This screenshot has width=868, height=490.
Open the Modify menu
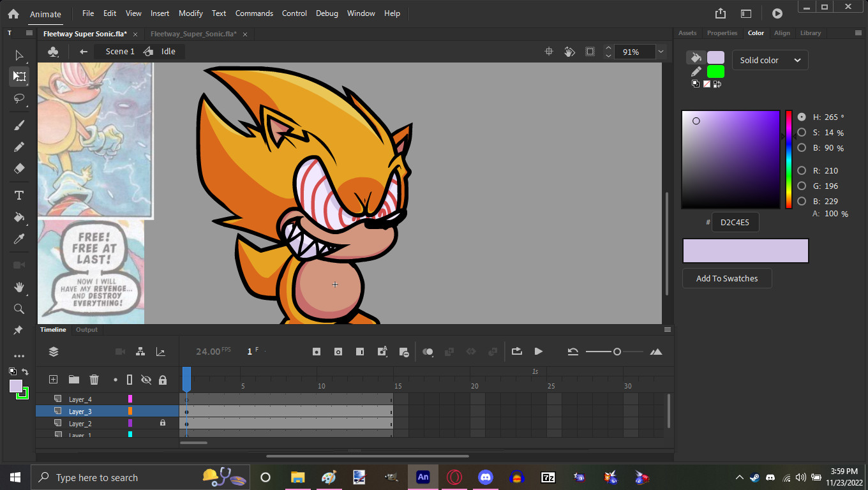click(191, 13)
